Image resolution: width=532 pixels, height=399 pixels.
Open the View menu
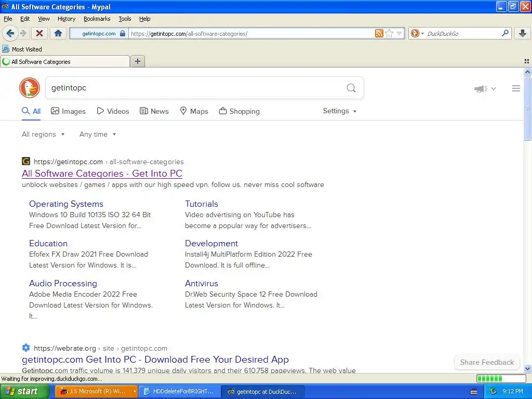[44, 19]
